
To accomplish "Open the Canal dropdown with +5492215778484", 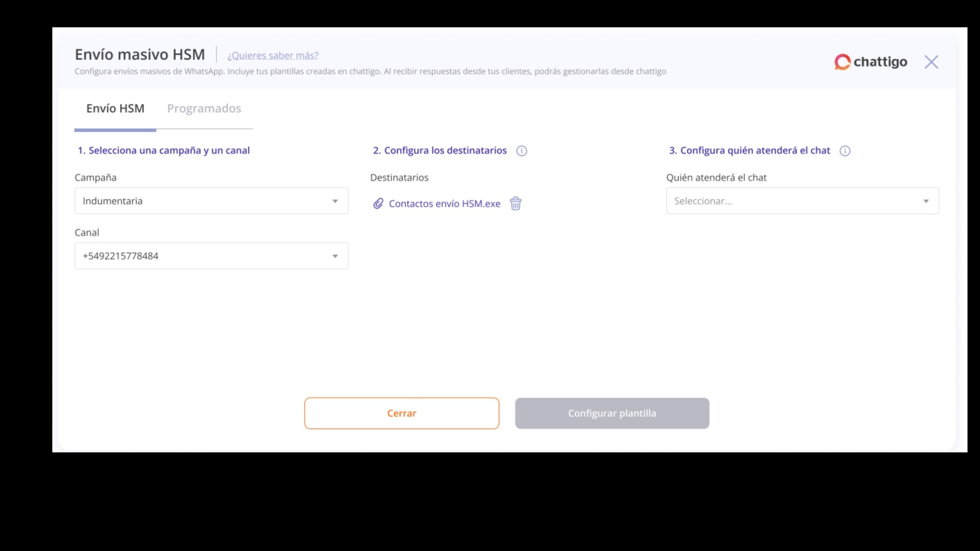I will pos(211,256).
